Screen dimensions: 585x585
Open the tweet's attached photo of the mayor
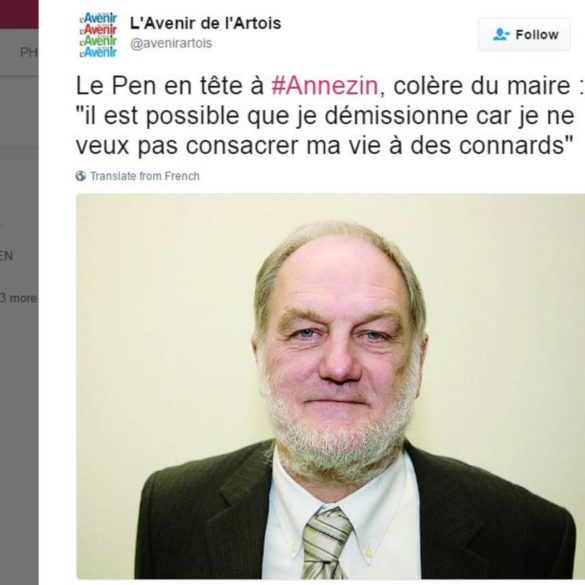(x=331, y=386)
